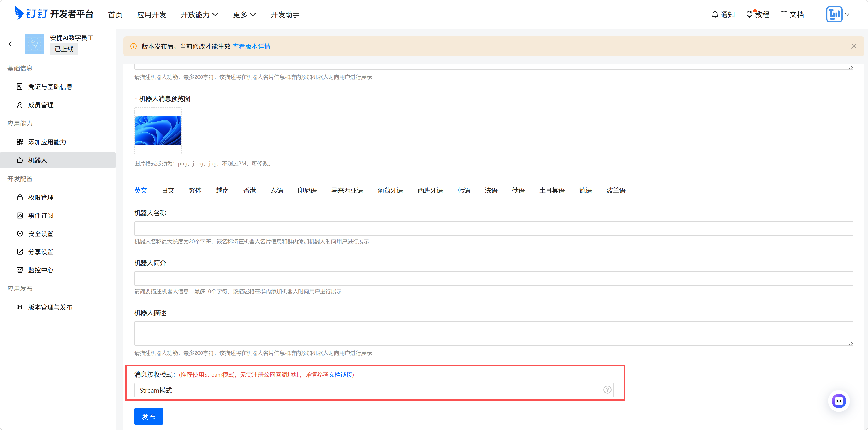Focus the 机器人简介 input field
The height and width of the screenshot is (430, 868).
(x=494, y=278)
